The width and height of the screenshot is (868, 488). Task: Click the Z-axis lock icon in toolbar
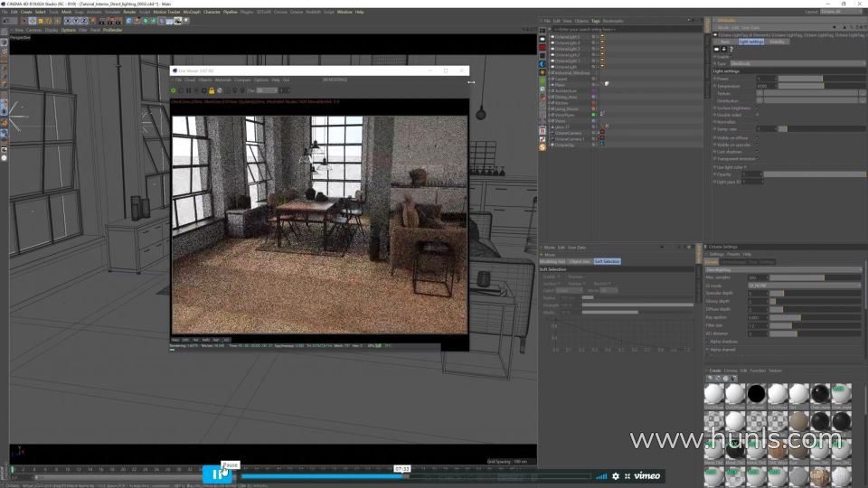(83, 21)
